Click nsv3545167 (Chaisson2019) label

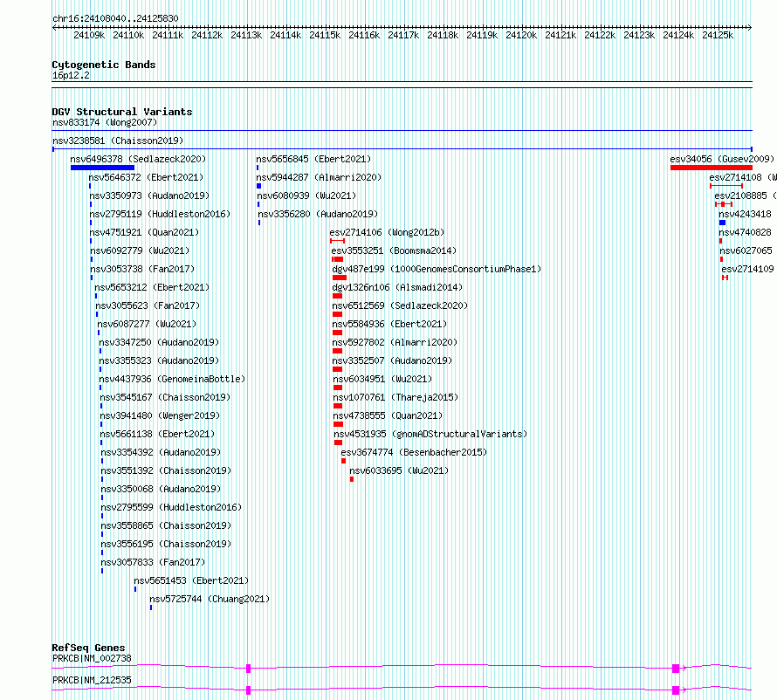pyautogui.click(x=166, y=397)
